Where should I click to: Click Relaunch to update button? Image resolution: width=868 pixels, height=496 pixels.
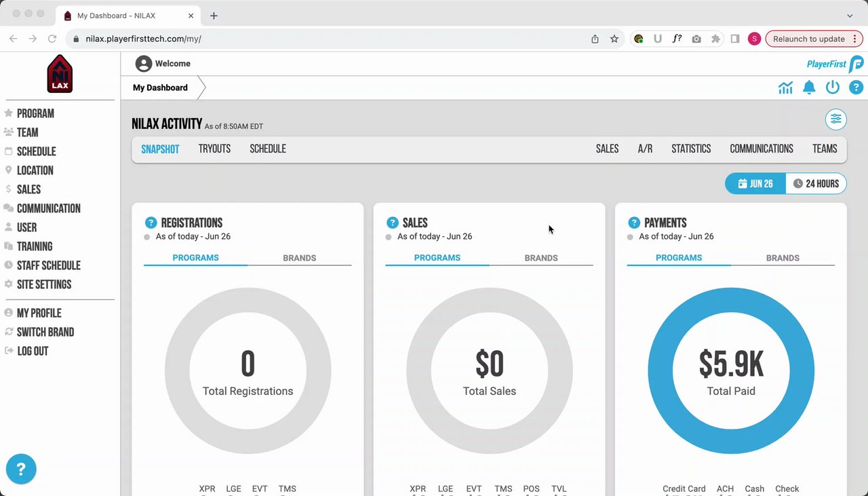814,39
